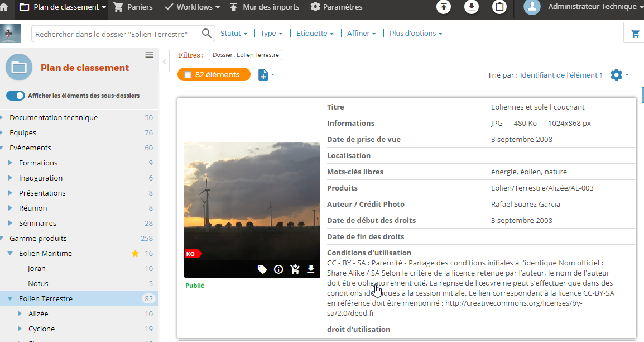
Task: Focus the folder search field
Action: 116,34
